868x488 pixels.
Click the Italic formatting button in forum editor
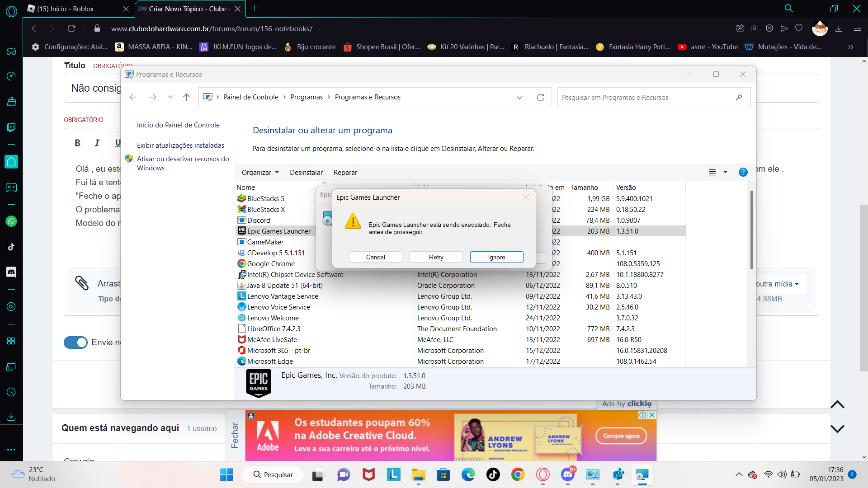(x=97, y=143)
